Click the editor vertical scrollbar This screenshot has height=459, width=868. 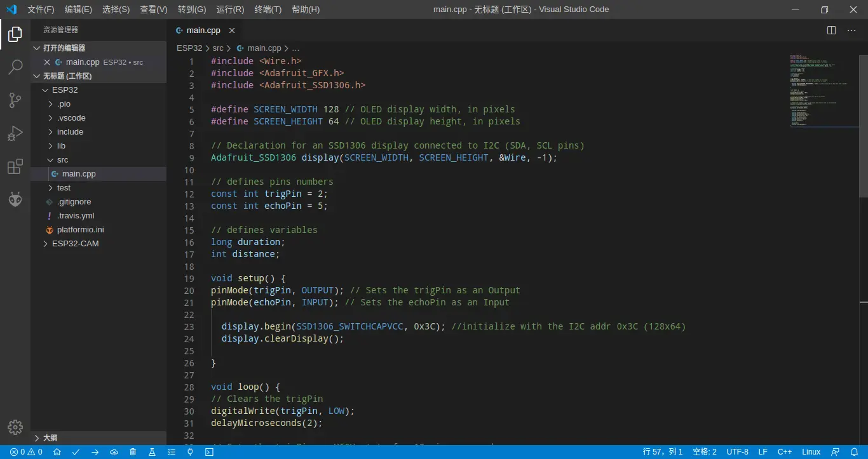tap(864, 127)
